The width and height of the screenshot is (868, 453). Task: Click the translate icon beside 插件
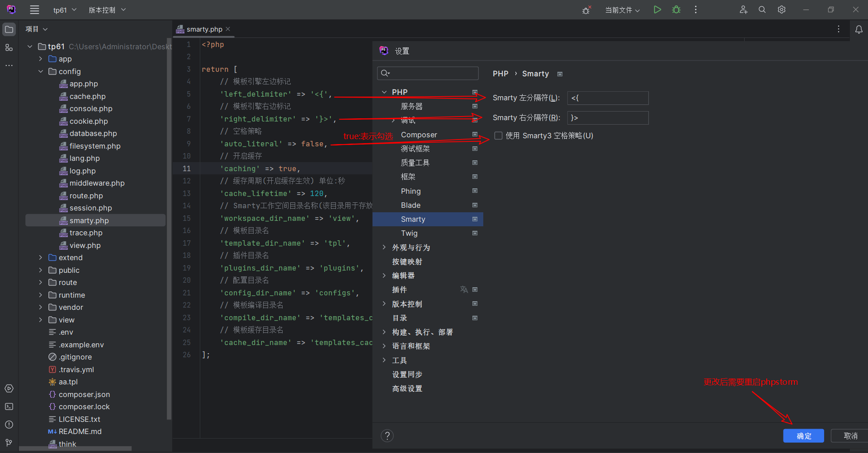(464, 290)
